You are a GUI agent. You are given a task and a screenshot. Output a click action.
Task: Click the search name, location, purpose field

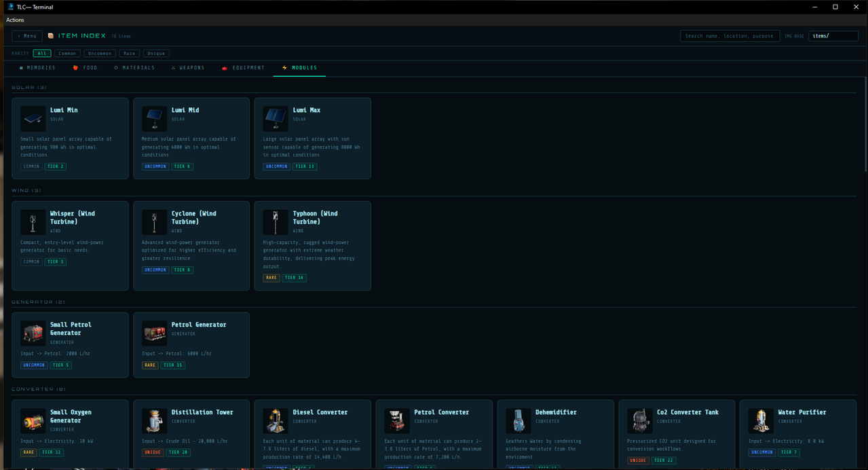[729, 36]
